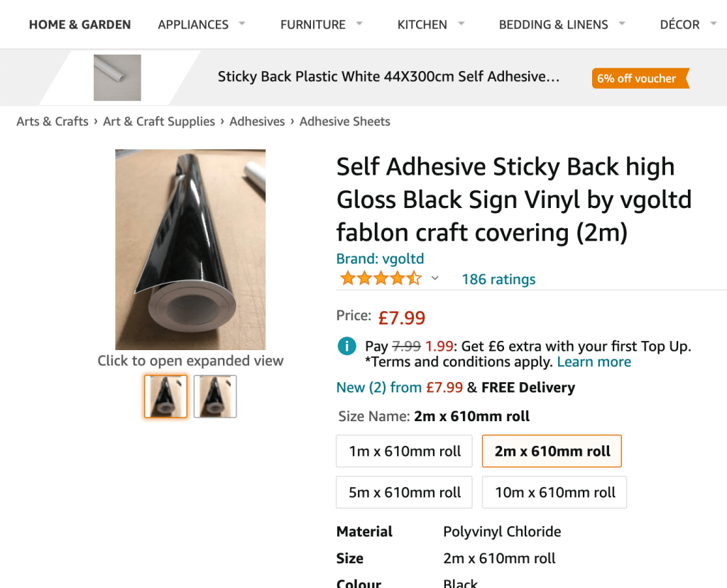Viewport: 727px width, 588px height.
Task: Click the Learn more link
Action: point(594,362)
